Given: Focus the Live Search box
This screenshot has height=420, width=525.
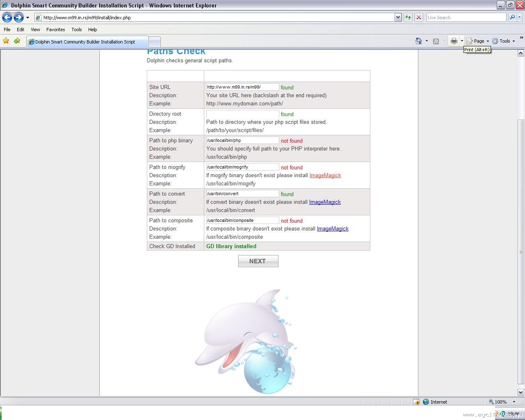Looking at the screenshot, I should 466,18.
